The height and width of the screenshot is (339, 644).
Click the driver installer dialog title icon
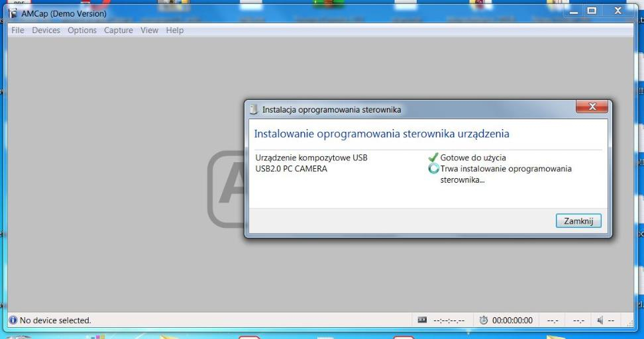(x=254, y=109)
